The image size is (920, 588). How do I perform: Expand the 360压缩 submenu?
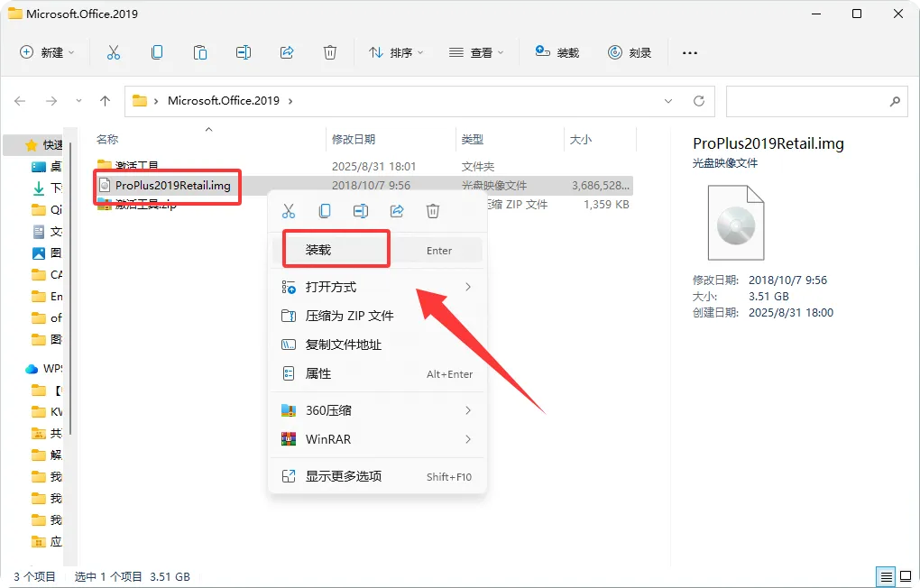377,410
